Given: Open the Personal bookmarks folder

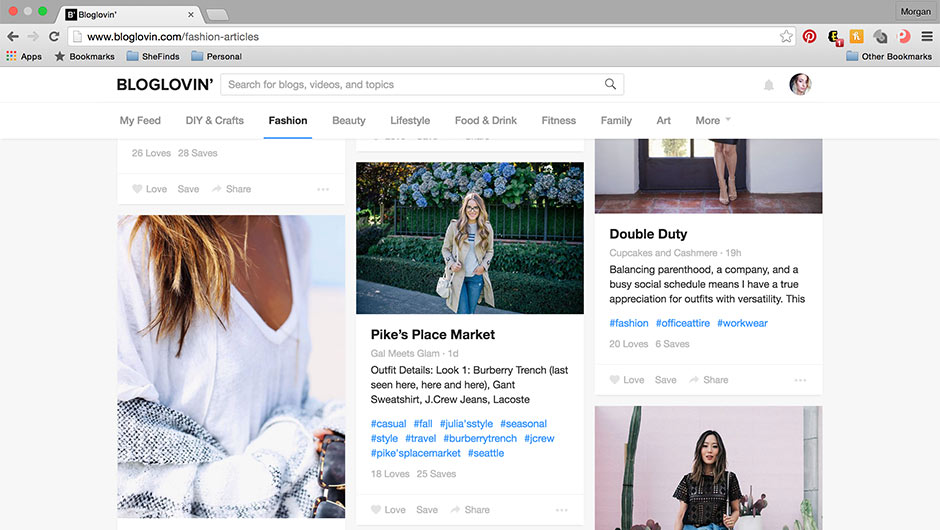Looking at the screenshot, I should click(216, 56).
